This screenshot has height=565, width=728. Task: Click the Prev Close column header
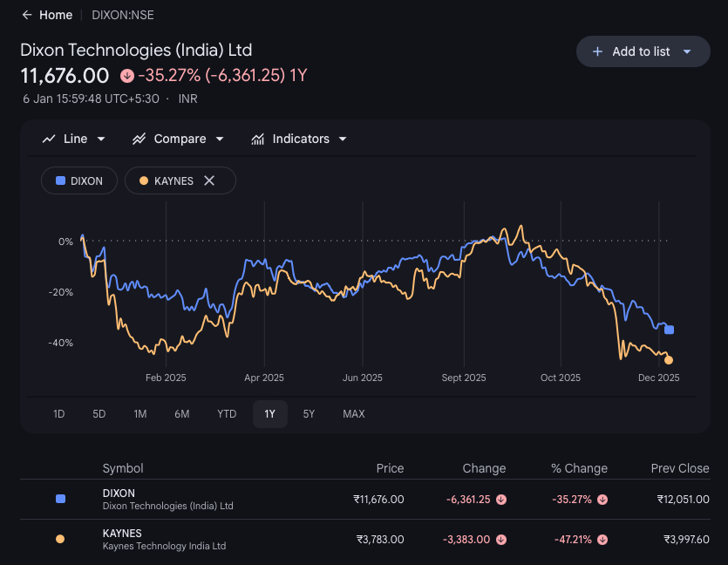(x=680, y=468)
